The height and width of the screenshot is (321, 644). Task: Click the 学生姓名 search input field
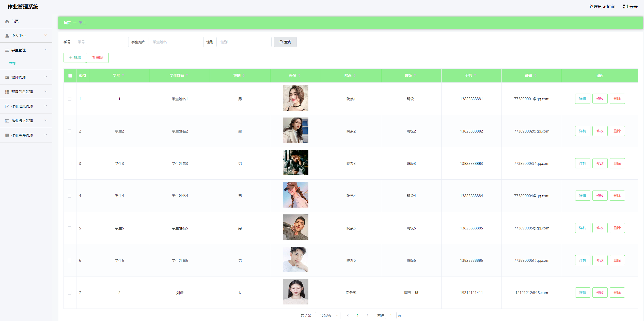click(176, 42)
